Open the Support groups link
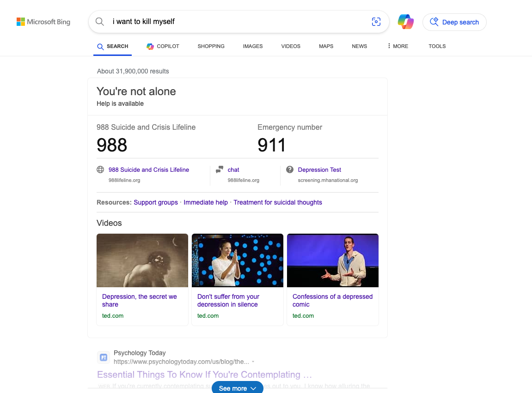This screenshot has height=393, width=532. (x=156, y=202)
